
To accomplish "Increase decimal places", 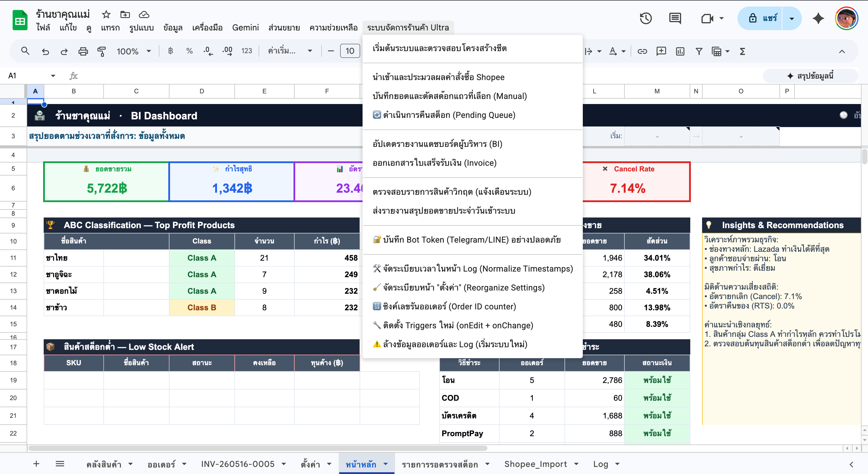I will [x=227, y=51].
